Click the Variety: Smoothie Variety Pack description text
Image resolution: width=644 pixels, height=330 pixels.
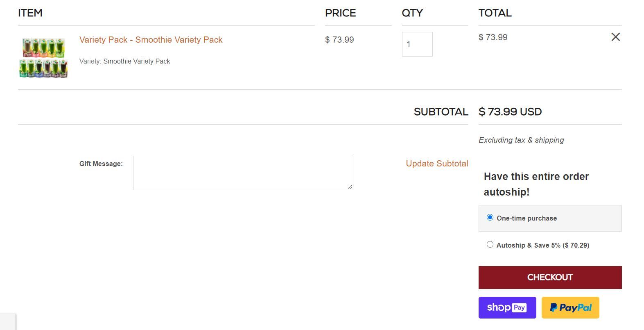pyautogui.click(x=124, y=61)
